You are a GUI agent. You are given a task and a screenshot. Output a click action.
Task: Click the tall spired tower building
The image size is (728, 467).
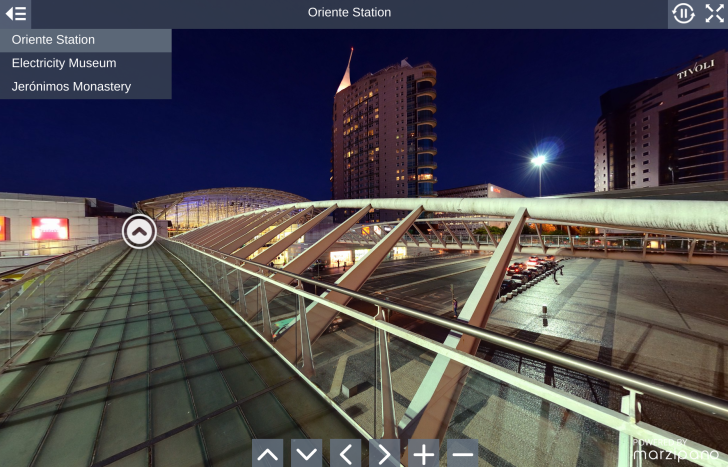(384, 130)
